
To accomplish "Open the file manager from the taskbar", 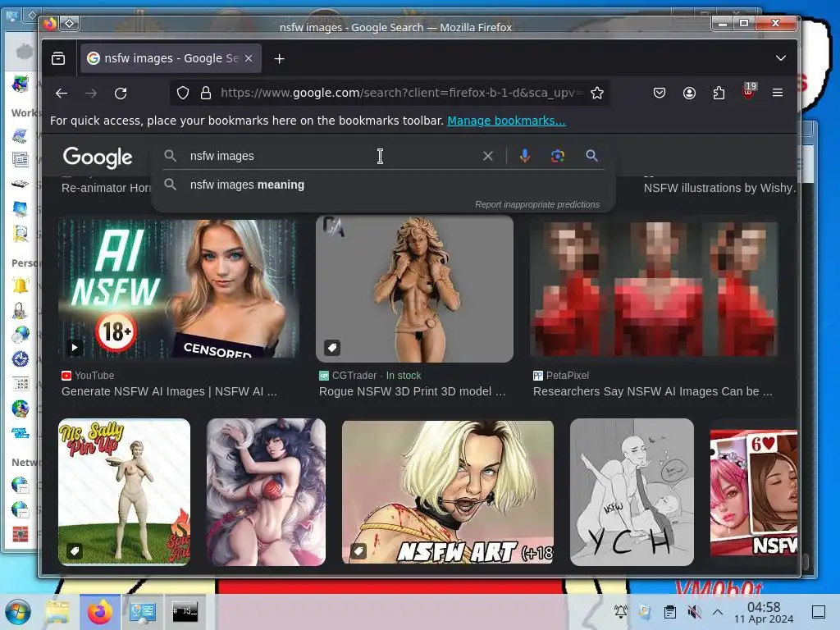I will (58, 612).
